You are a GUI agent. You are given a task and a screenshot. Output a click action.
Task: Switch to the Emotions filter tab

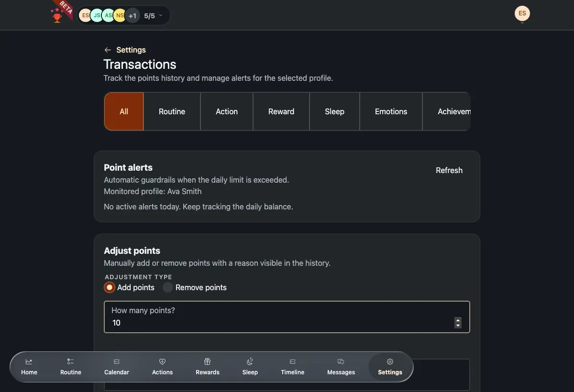coord(391,111)
